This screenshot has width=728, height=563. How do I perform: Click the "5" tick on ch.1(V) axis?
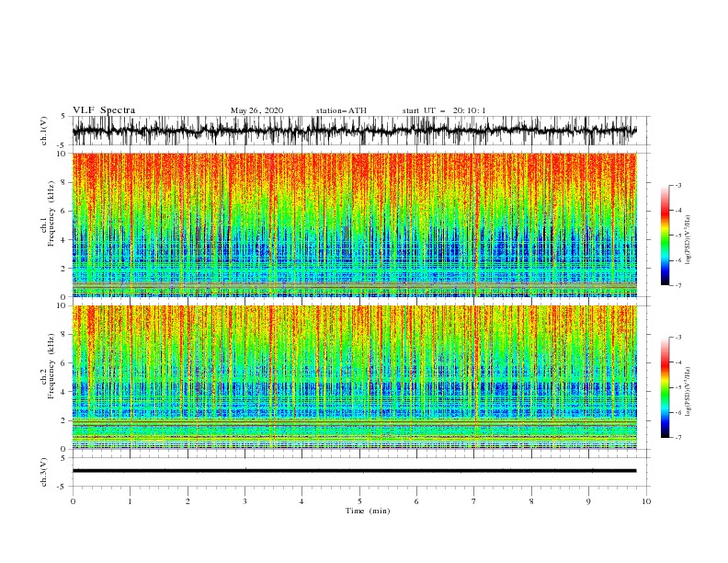point(63,116)
